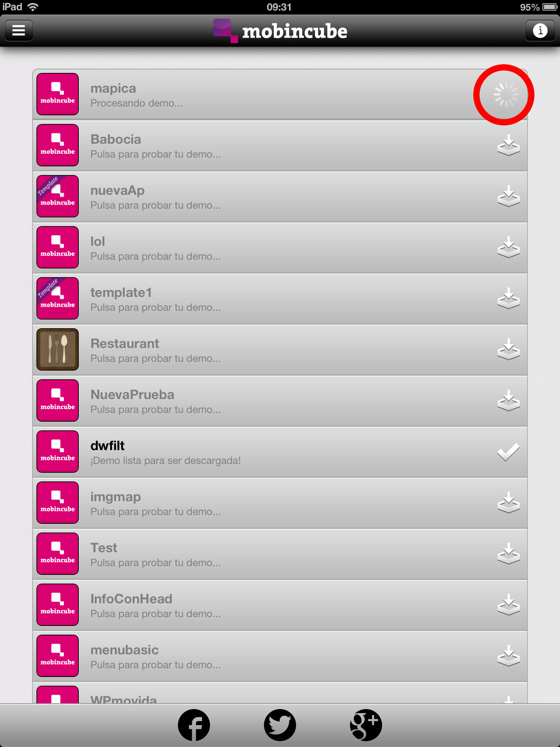
Task: Tap the Google Plus icon
Action: coord(366,725)
